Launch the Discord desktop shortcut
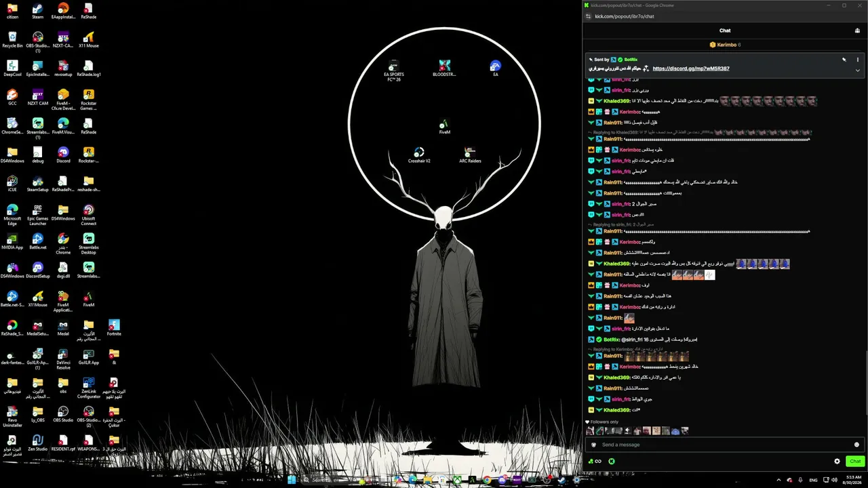868x488 pixels. pos(63,155)
